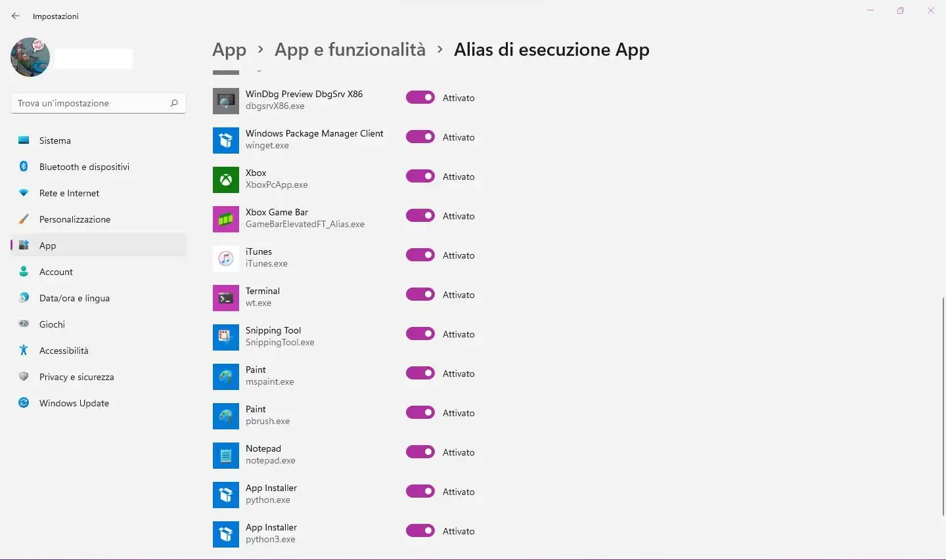The image size is (946, 560).
Task: Click the Windows Package Manager Client icon
Action: click(x=226, y=140)
